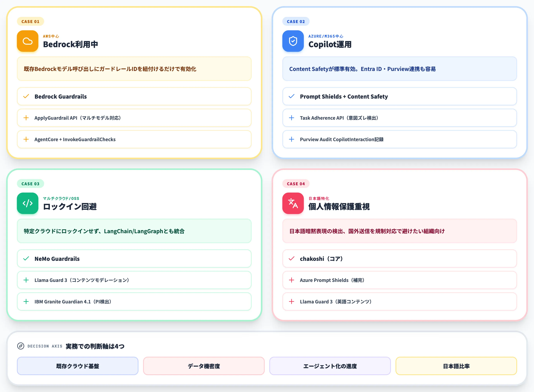The width and height of the screenshot is (534, 392).
Task: Click the plus icon beside Task Adherence API
Action: (291, 118)
